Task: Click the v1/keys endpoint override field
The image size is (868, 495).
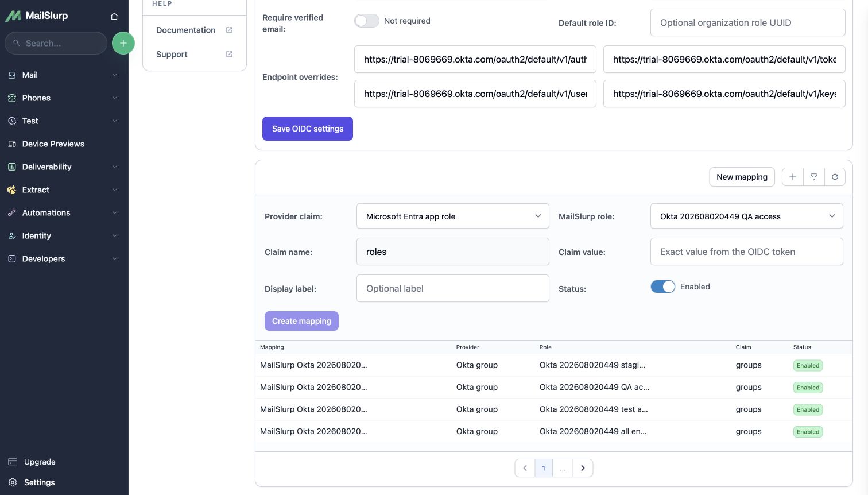Action: coord(724,94)
